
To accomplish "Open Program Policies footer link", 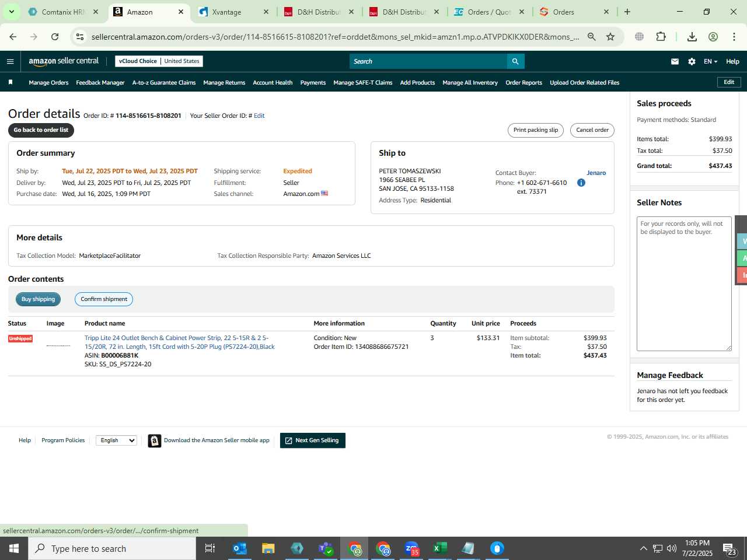I will click(63, 440).
